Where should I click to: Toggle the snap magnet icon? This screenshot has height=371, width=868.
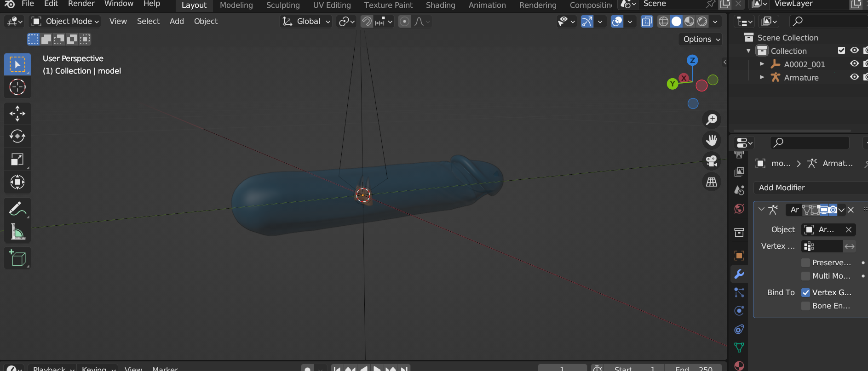(367, 22)
